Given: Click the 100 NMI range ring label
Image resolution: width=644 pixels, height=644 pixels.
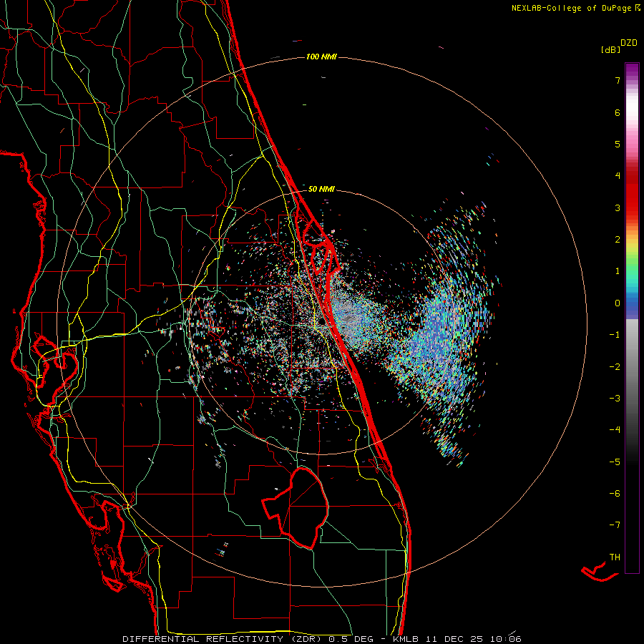Looking at the screenshot, I should tap(321, 57).
